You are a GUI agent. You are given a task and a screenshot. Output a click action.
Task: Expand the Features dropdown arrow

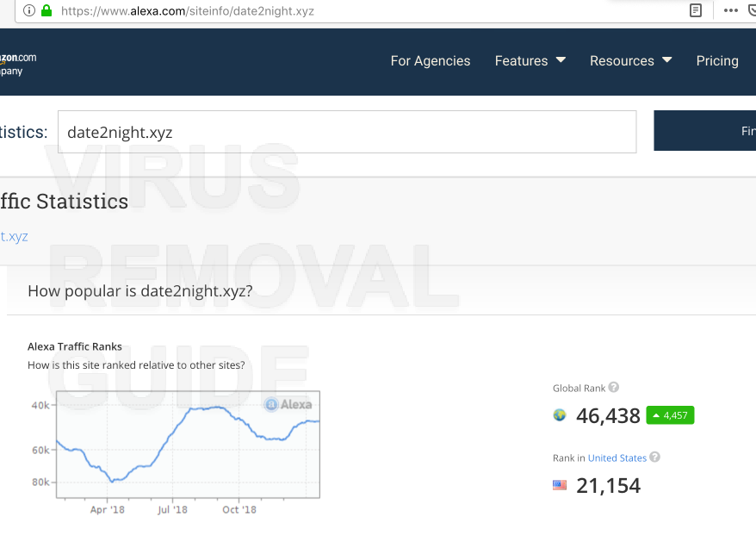(561, 59)
